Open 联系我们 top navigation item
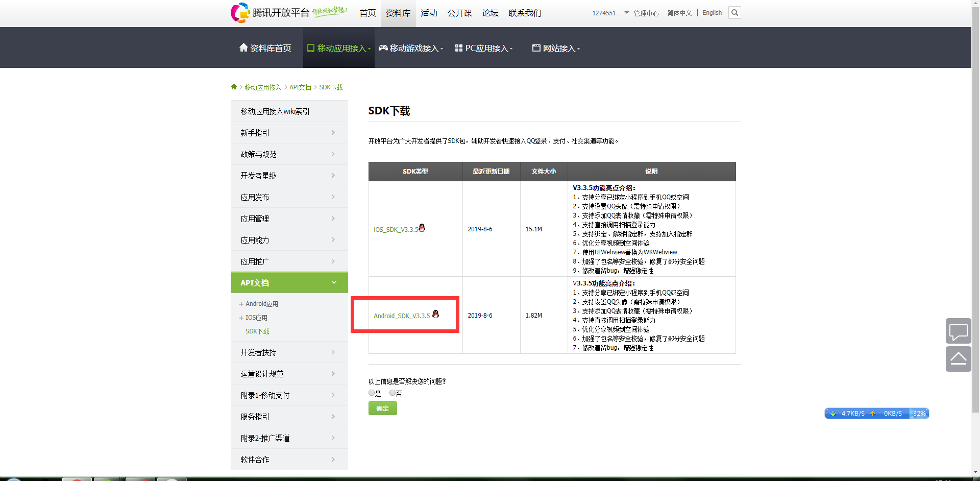This screenshot has width=980, height=481. pyautogui.click(x=525, y=13)
